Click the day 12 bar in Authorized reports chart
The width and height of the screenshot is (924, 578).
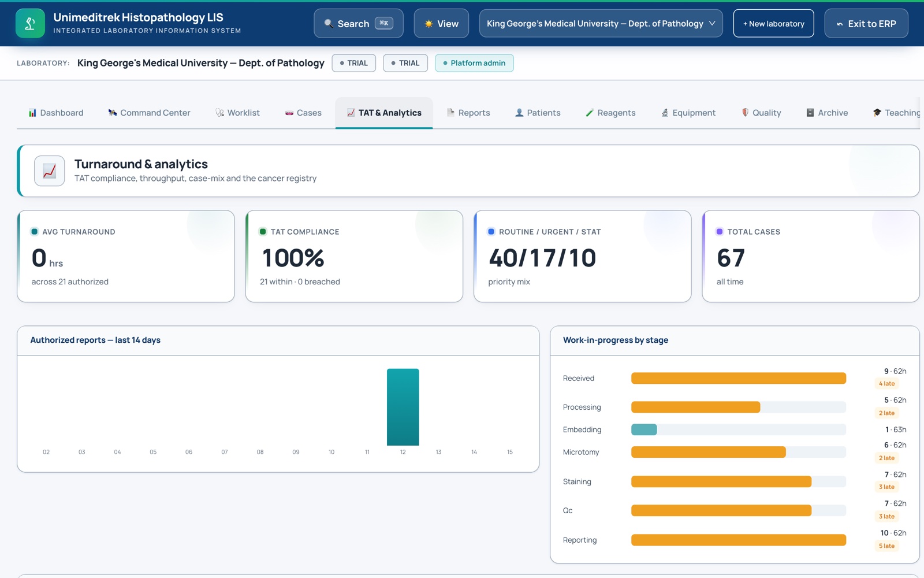pos(403,407)
